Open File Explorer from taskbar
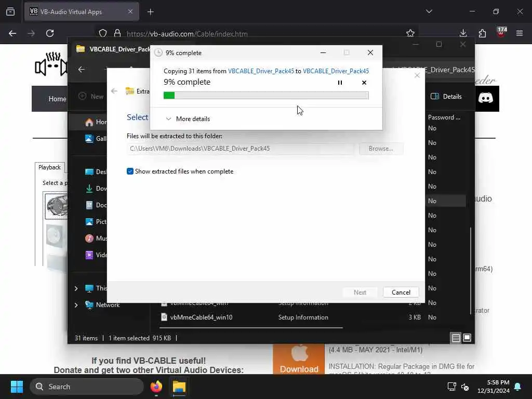The height and width of the screenshot is (399, 532). [179, 387]
